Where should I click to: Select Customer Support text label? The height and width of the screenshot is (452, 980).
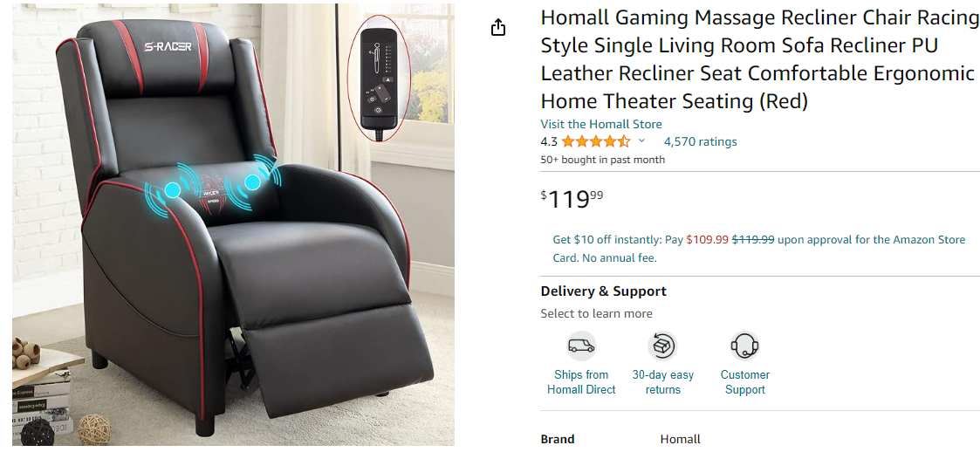pos(744,382)
